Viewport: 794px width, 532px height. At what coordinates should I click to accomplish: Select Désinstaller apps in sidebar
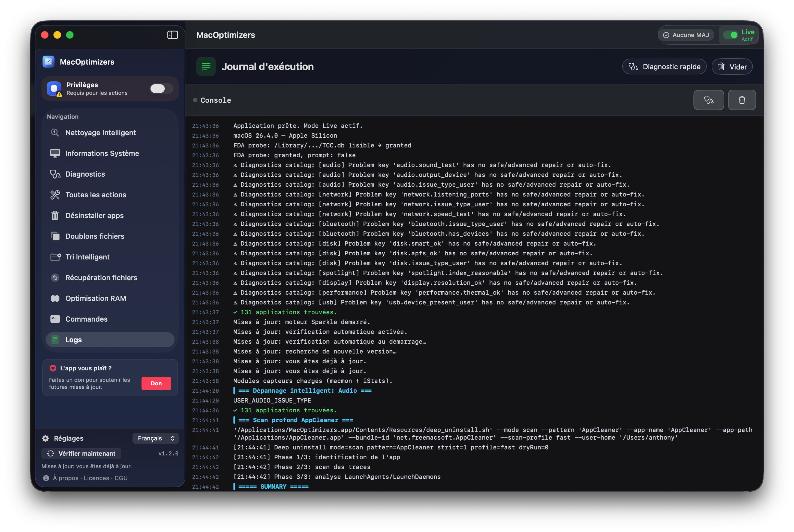[x=94, y=216]
